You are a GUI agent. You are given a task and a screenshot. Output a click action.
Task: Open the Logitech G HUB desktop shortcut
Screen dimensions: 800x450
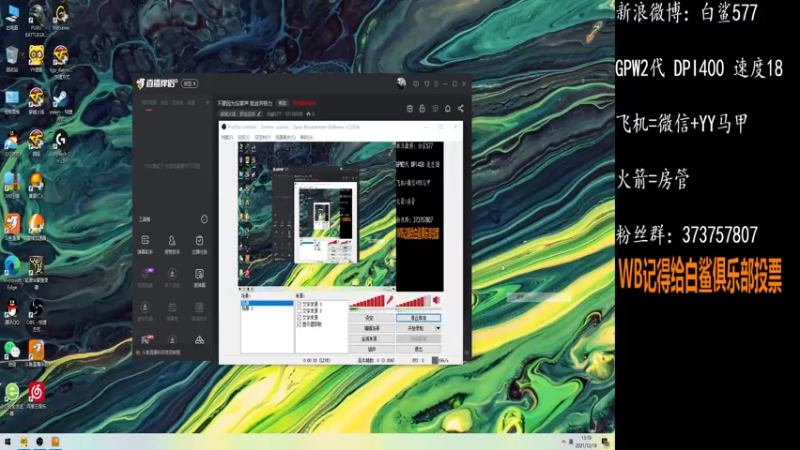pyautogui.click(x=60, y=144)
